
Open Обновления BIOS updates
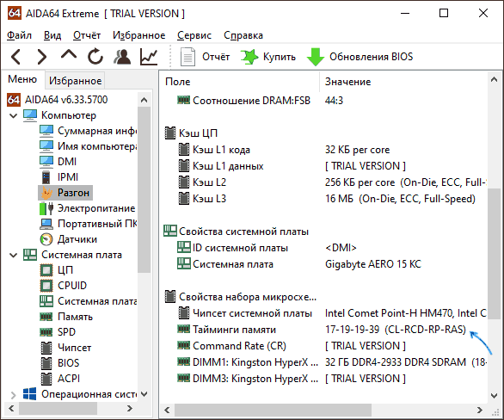[360, 57]
